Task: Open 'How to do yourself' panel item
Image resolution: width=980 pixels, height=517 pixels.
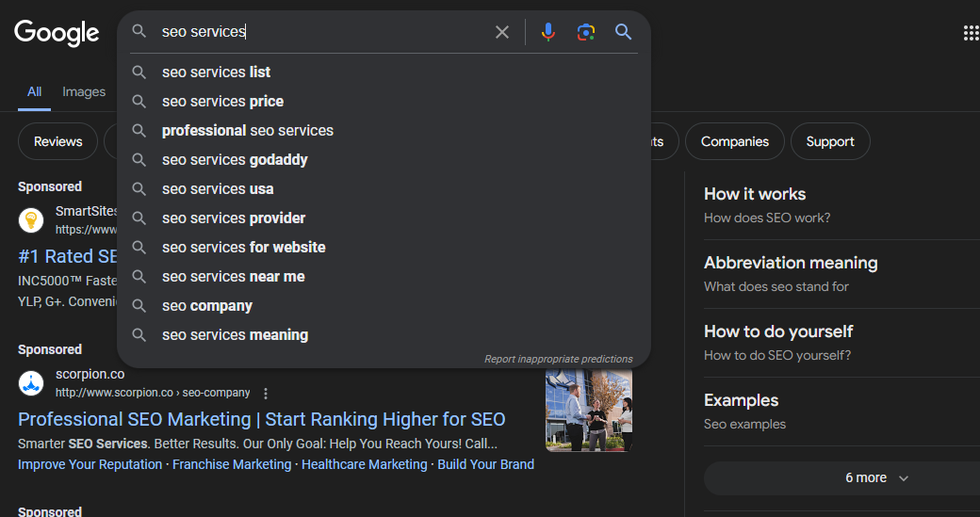Action: 841,343
